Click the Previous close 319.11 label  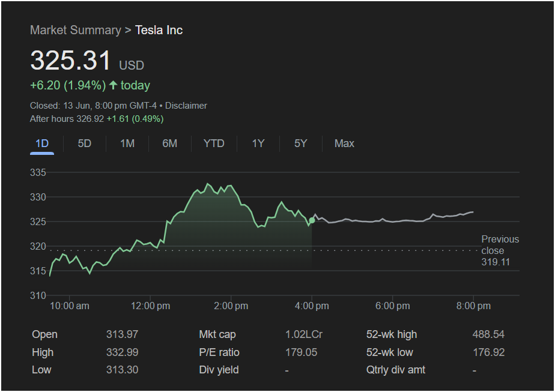[x=500, y=250]
